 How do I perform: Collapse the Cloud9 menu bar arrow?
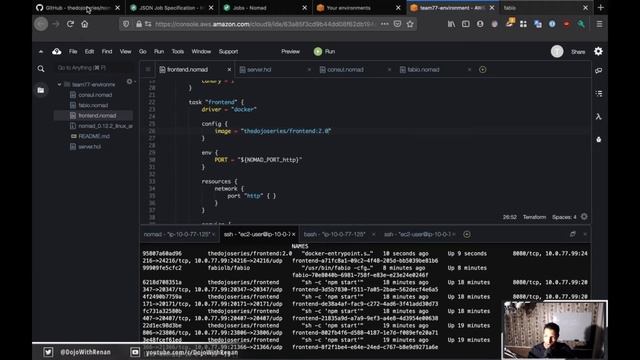click(x=41, y=51)
